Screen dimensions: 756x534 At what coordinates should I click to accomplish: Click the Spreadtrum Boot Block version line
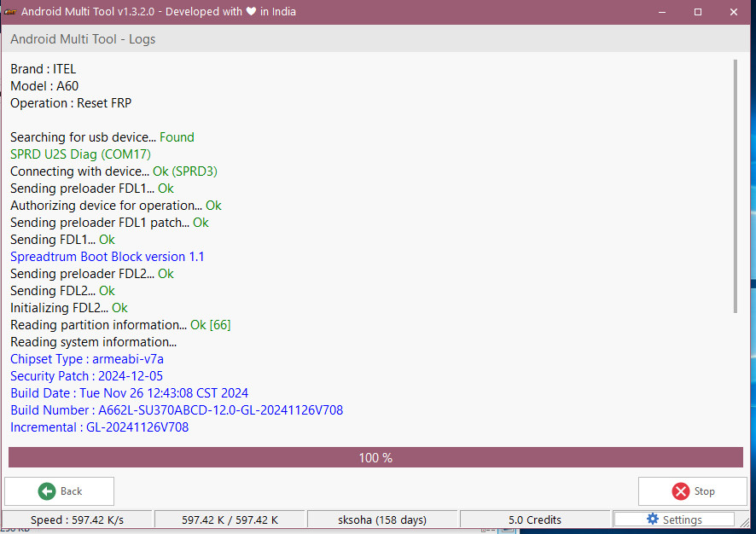[108, 257]
